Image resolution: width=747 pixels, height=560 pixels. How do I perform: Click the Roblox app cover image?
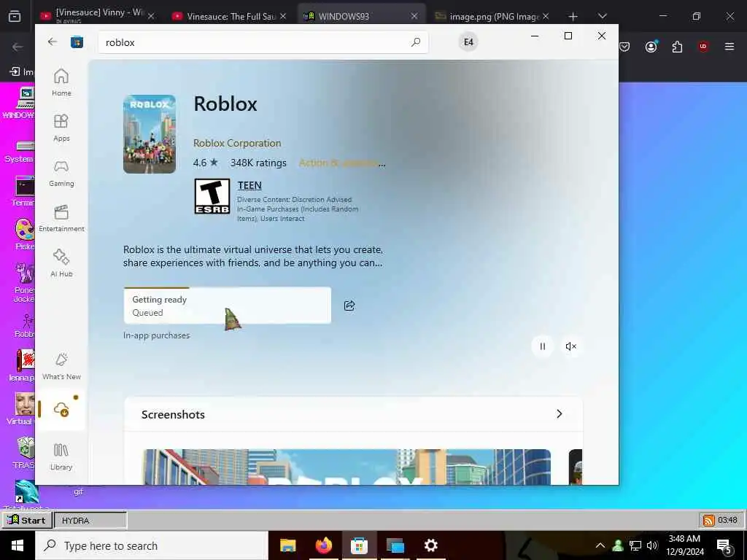pos(150,134)
